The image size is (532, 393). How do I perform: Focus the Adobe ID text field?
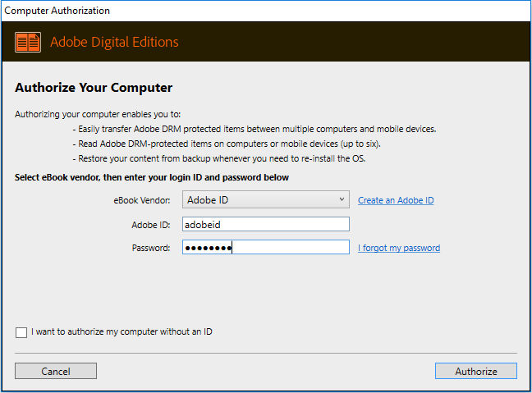click(x=266, y=224)
